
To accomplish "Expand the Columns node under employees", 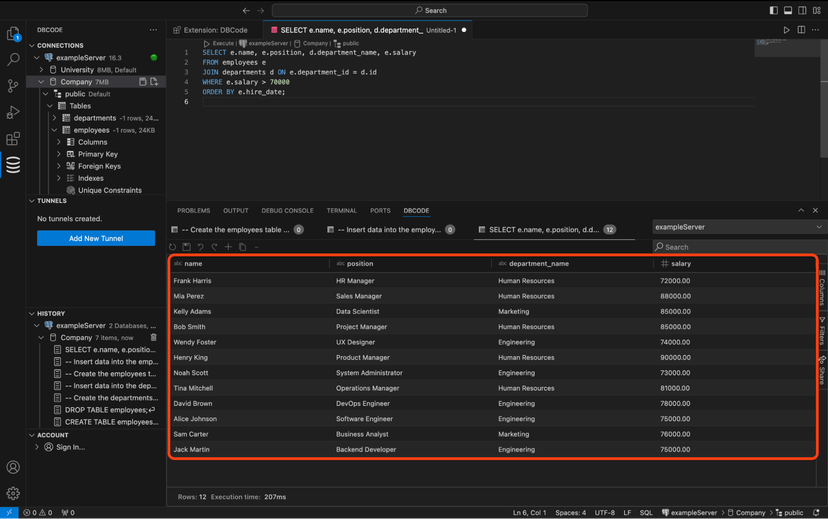I will point(59,142).
